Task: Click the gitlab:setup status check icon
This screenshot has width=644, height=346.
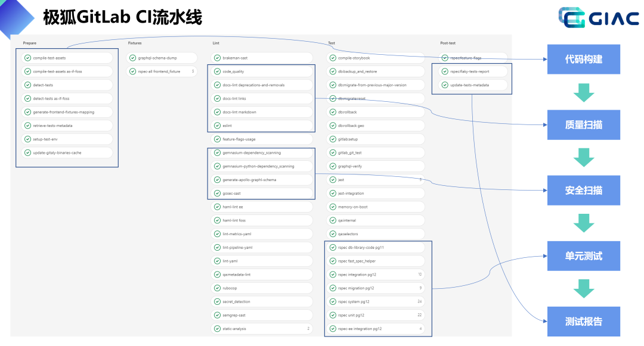Action: coord(333,139)
